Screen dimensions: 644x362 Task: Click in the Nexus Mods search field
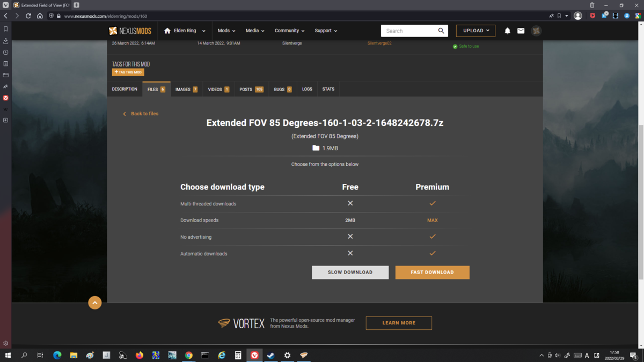(x=409, y=31)
